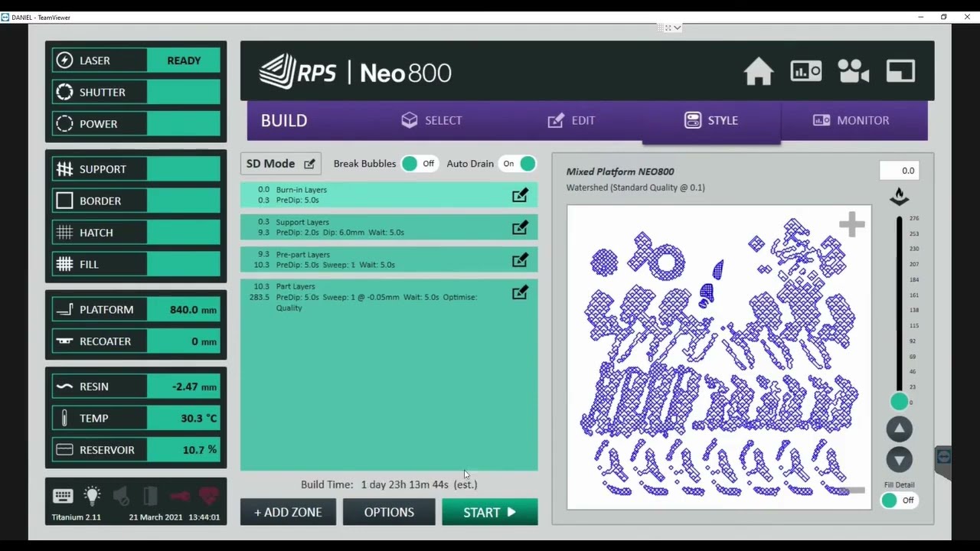
Task: Open the dashboard monitor icon in header
Action: click(806, 72)
